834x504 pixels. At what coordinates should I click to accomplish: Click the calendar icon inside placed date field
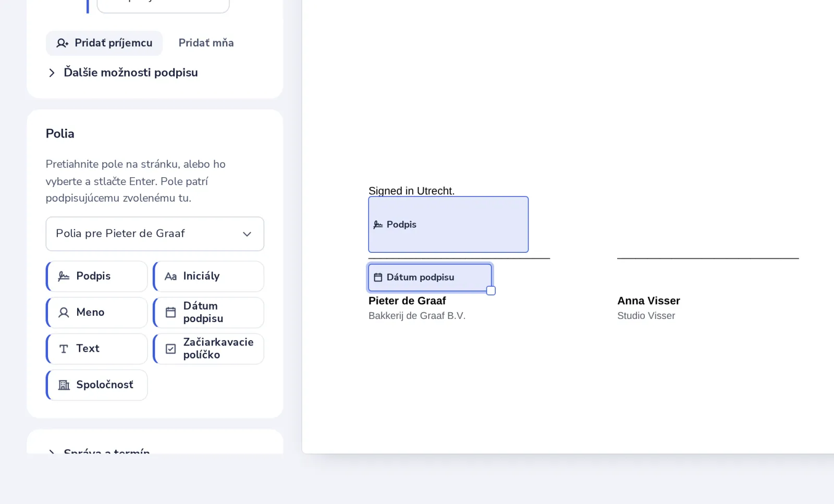pos(378,277)
